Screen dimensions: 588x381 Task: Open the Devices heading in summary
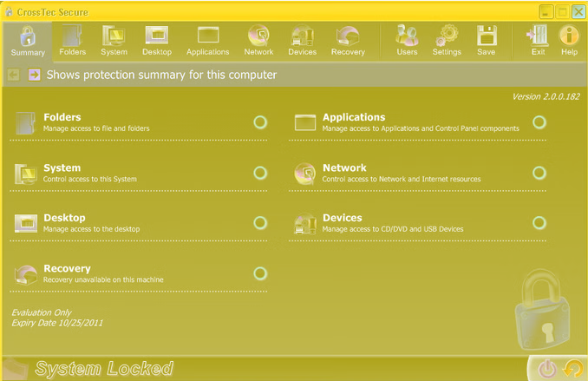343,218
